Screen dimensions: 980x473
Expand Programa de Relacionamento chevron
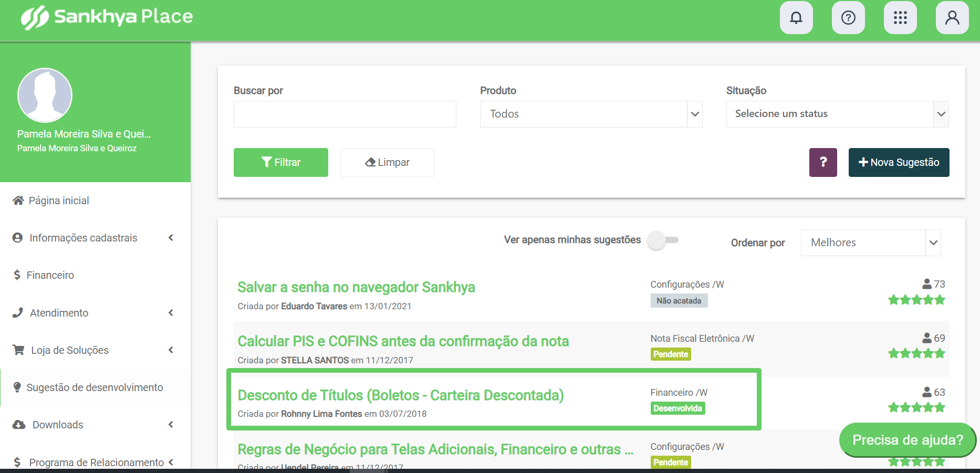171,463
